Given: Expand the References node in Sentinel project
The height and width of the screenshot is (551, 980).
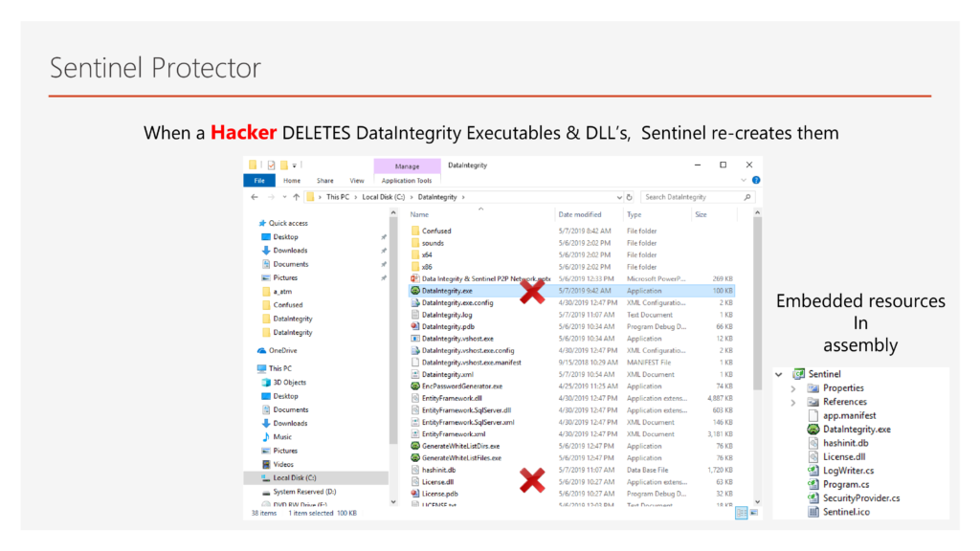Looking at the screenshot, I should [x=793, y=402].
